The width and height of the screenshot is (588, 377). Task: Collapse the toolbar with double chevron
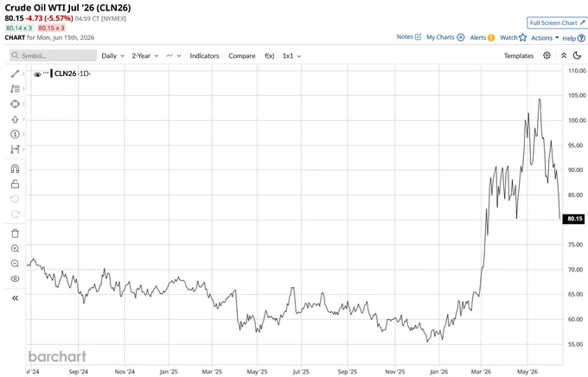pos(564,55)
